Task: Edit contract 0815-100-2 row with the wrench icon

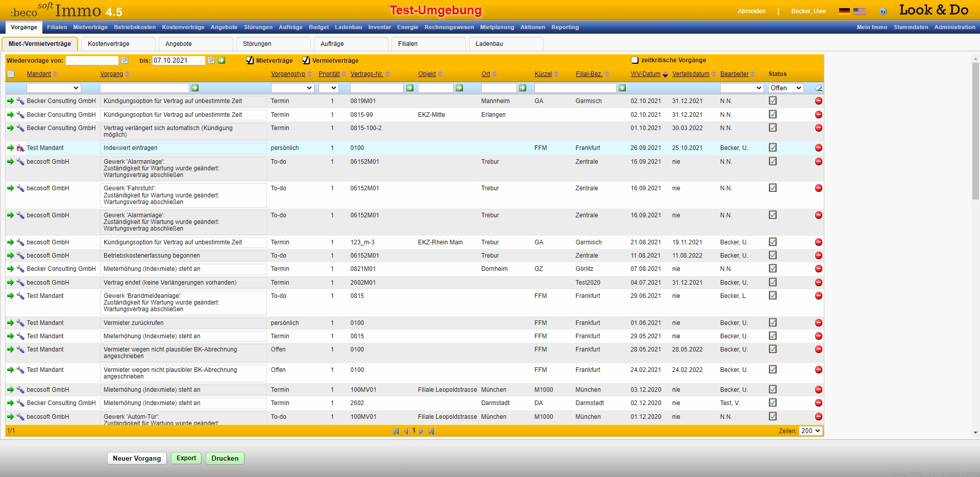Action: point(20,128)
